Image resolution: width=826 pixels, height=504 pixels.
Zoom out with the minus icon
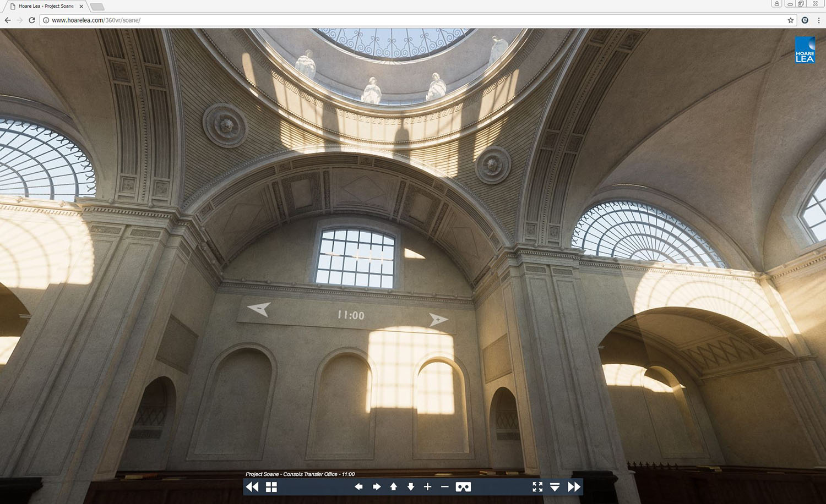click(445, 487)
